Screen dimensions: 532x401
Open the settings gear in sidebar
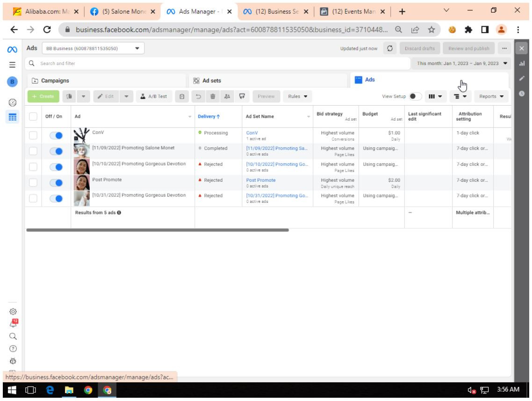pos(13,311)
